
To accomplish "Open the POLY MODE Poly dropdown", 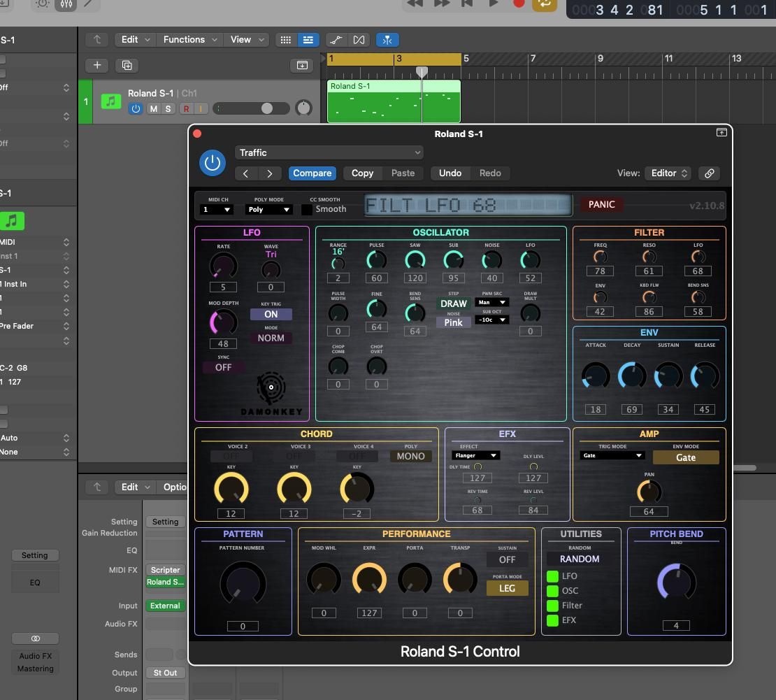I will pos(268,209).
